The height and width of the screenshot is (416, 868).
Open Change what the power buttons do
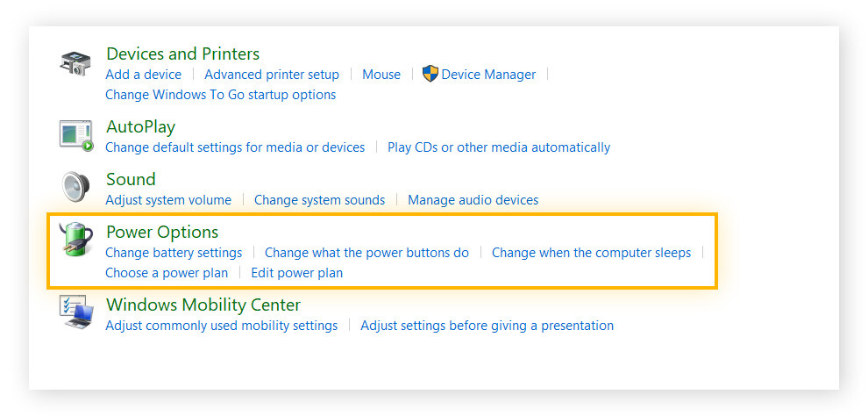click(366, 253)
